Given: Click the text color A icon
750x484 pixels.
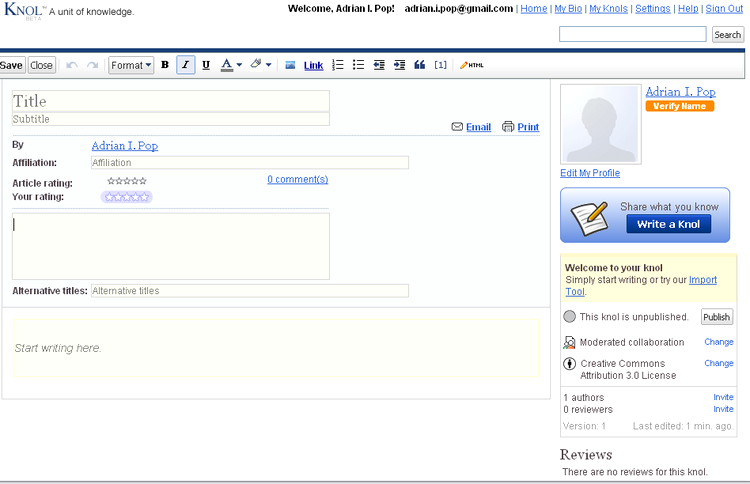Looking at the screenshot, I should point(227,65).
